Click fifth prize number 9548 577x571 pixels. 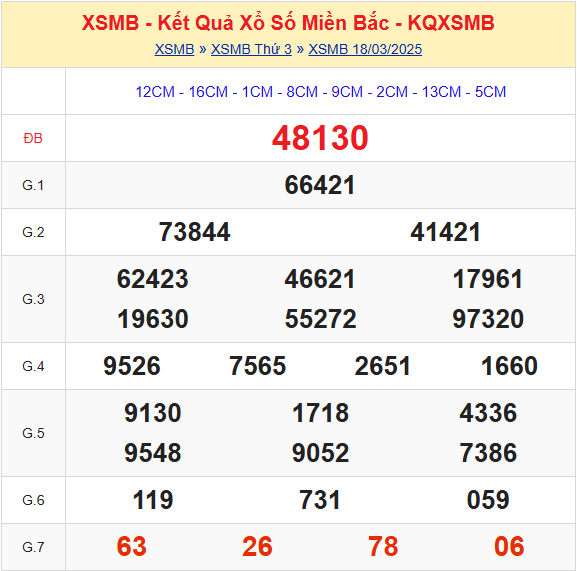[x=153, y=453]
